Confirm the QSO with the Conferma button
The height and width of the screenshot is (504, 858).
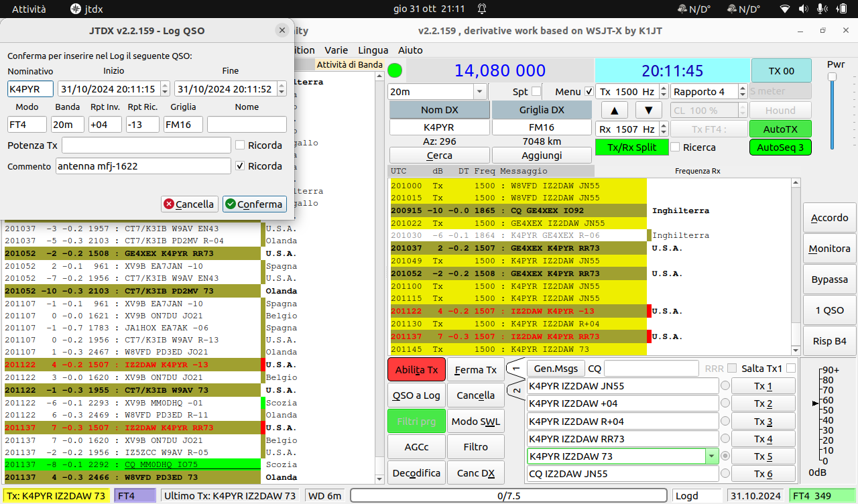255,204
